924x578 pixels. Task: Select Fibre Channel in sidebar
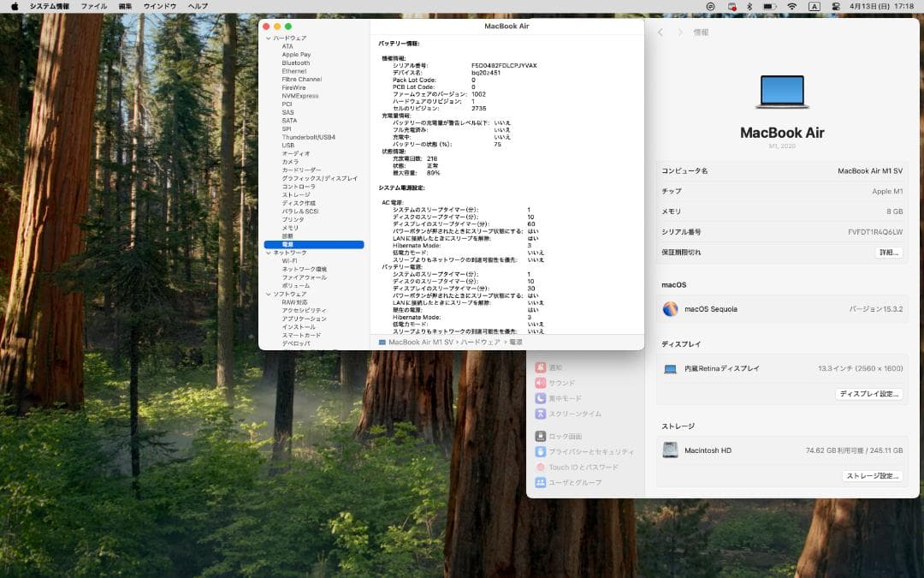(302, 80)
